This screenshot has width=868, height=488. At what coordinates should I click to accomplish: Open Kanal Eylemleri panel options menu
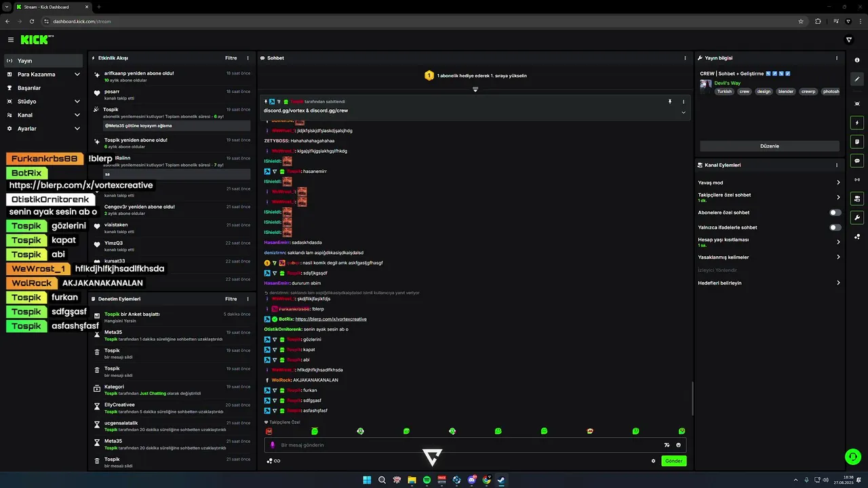(837, 165)
